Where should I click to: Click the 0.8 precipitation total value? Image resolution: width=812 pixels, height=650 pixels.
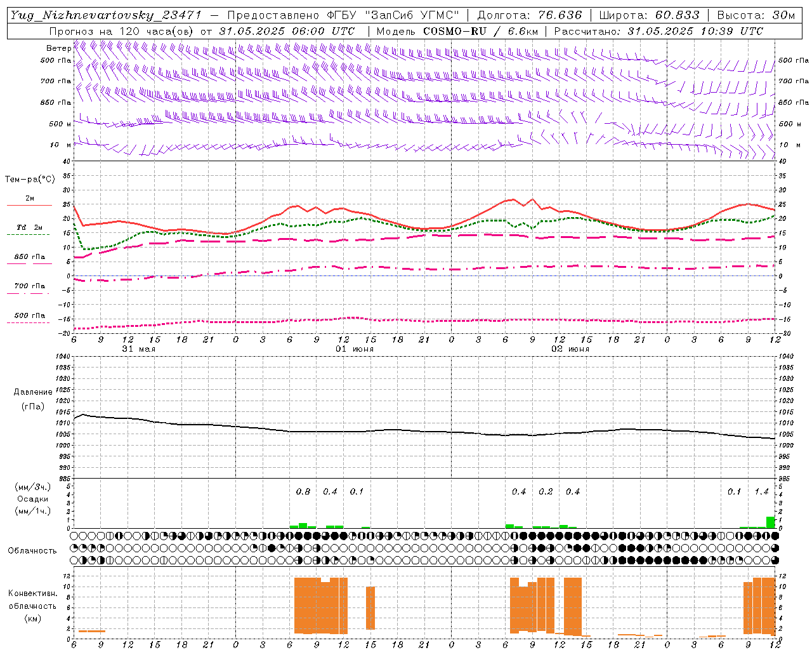pyautogui.click(x=303, y=491)
